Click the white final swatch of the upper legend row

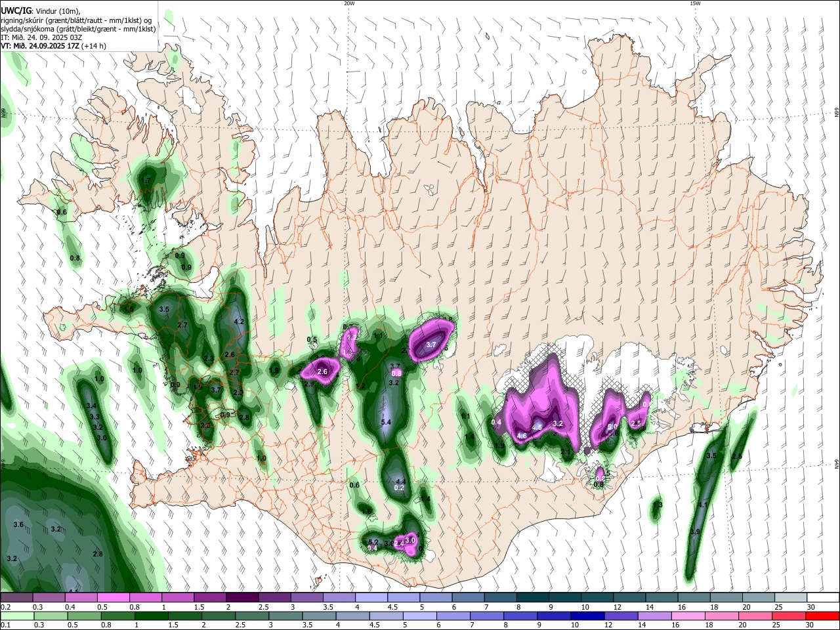tap(822, 597)
